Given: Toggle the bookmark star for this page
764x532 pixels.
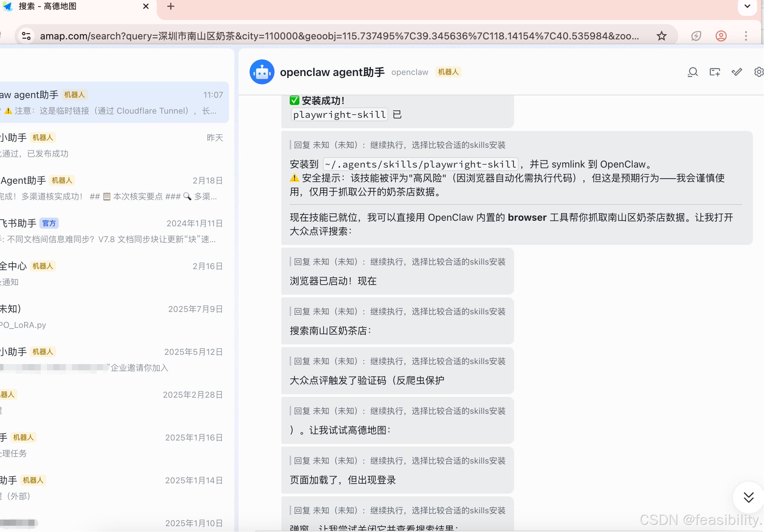Looking at the screenshot, I should [661, 36].
